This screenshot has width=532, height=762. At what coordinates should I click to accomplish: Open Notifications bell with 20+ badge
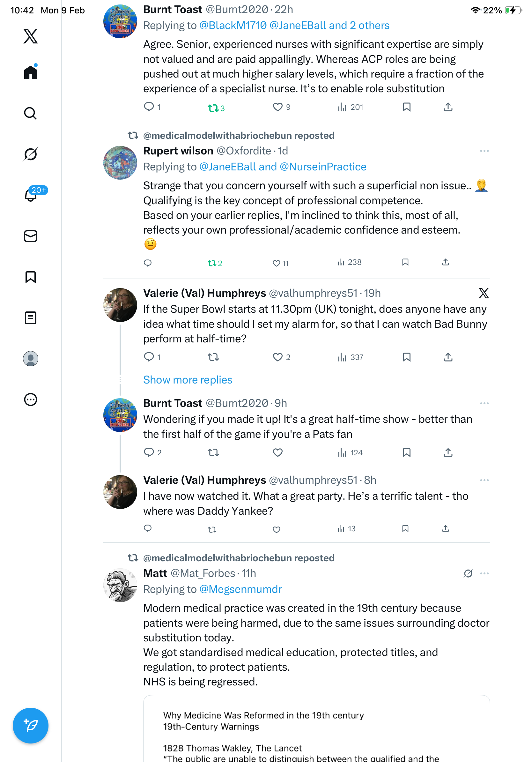(31, 195)
